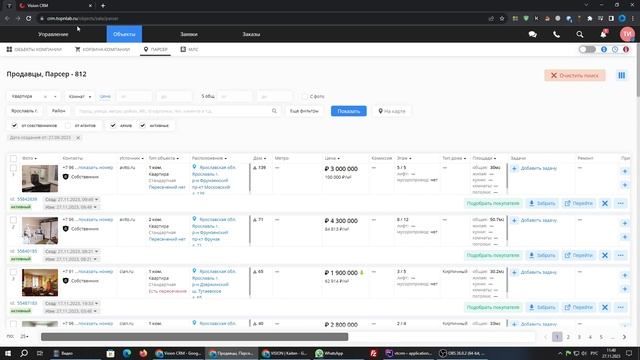Uncheck 'активные' filter
640x360 pixels.
pyautogui.click(x=142, y=125)
